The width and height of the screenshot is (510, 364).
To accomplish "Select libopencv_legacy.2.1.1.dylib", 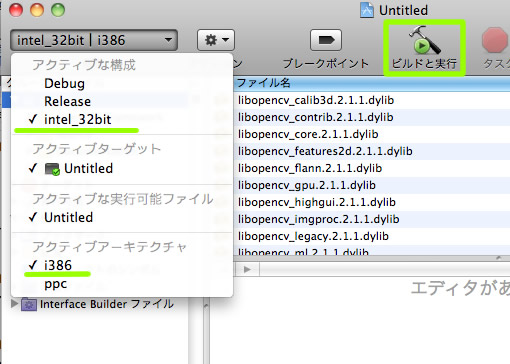I will pos(313,236).
